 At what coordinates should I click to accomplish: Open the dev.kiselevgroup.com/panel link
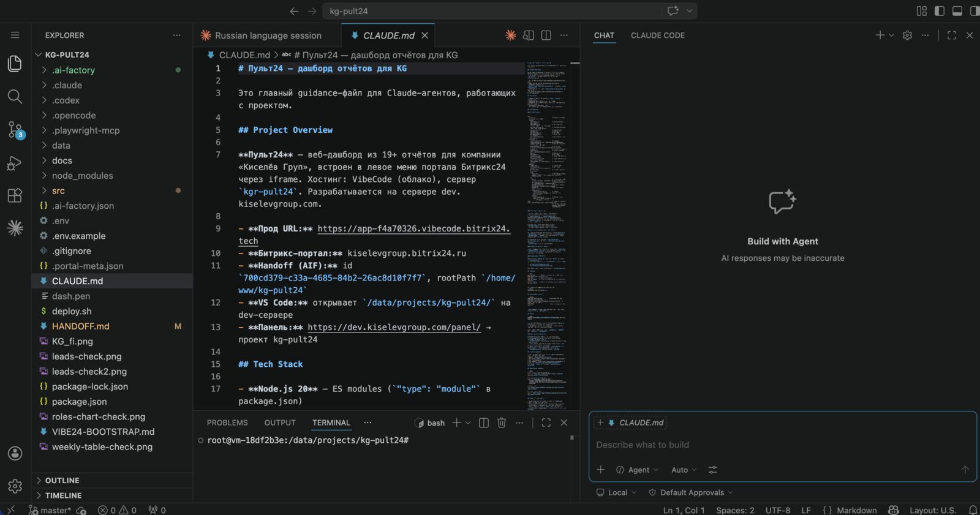point(394,327)
